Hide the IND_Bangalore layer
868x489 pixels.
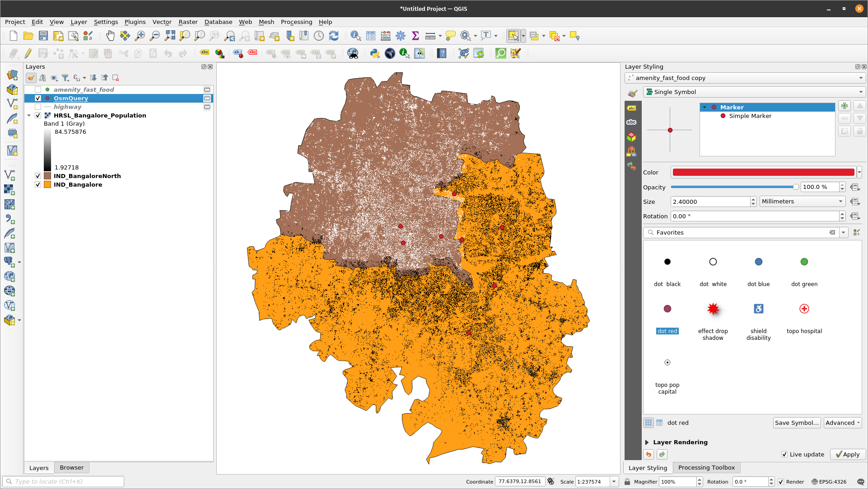pos(38,184)
